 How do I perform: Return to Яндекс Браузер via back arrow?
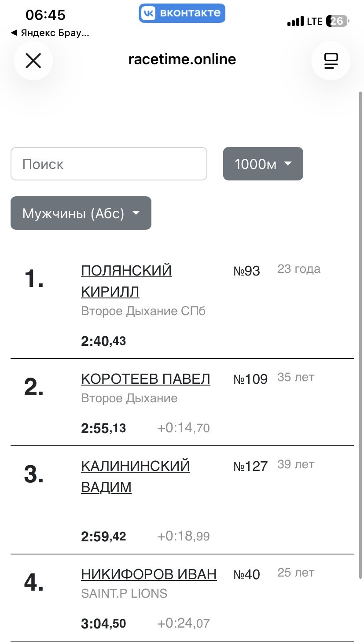coord(50,33)
